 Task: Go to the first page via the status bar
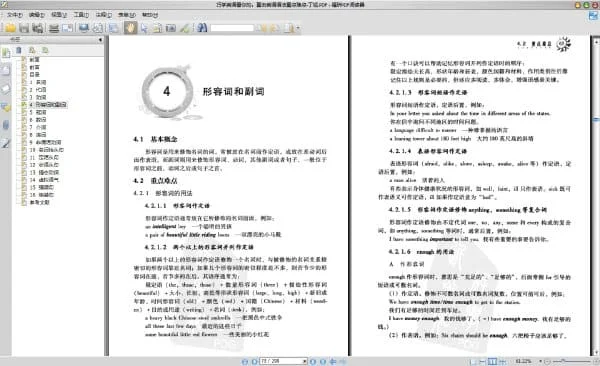click(245, 361)
